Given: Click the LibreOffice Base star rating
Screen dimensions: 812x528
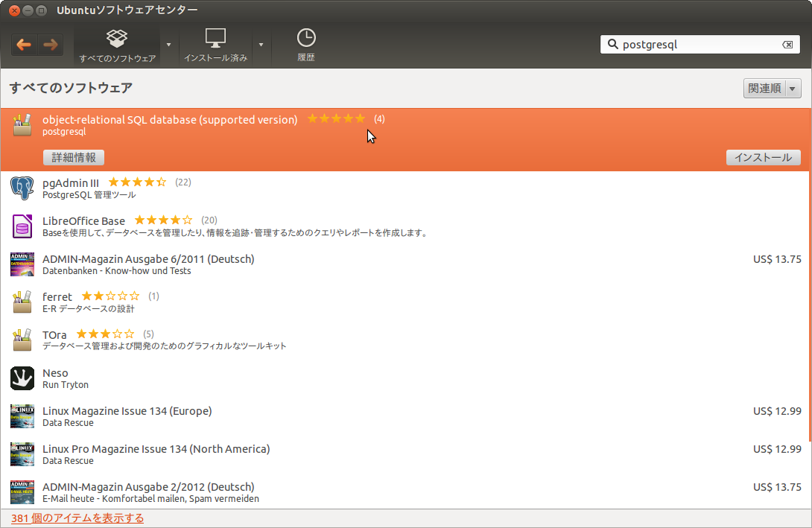Looking at the screenshot, I should pyautogui.click(x=163, y=220).
